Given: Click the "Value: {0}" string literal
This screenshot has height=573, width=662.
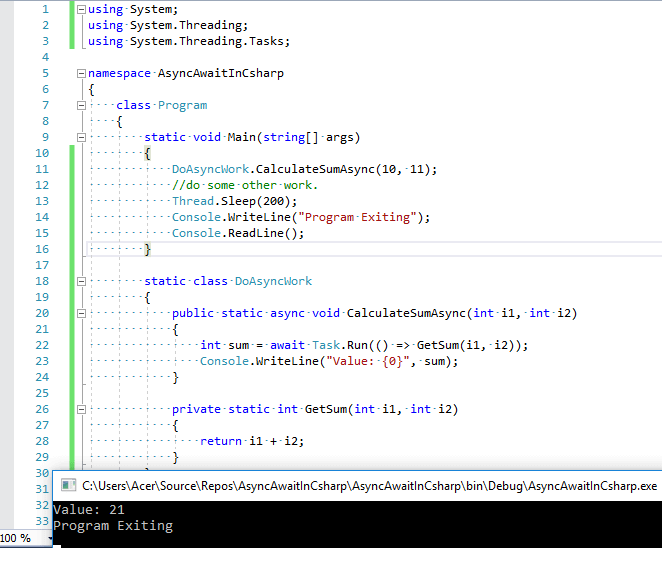Looking at the screenshot, I should click(374, 361).
